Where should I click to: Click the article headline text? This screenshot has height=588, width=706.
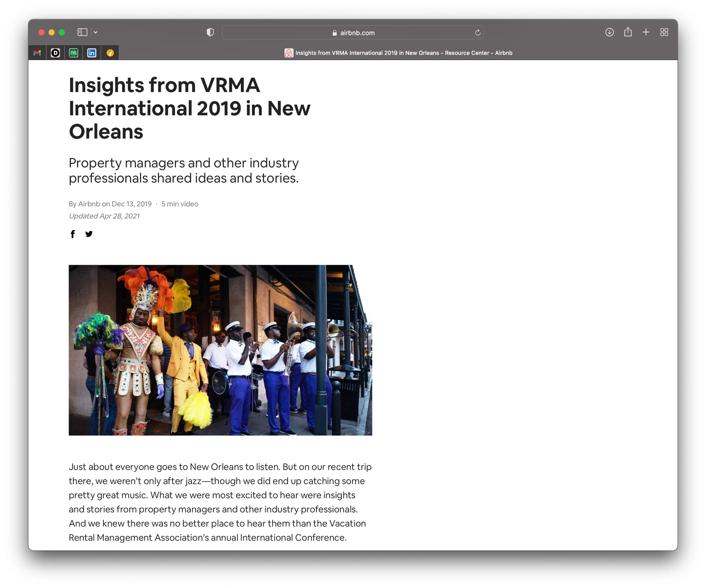[x=189, y=108]
